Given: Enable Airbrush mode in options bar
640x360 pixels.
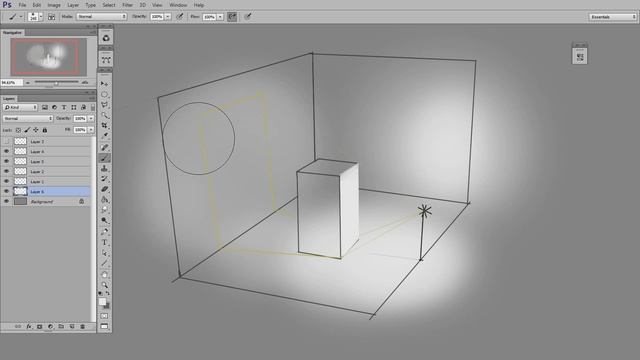Looking at the screenshot, I should [232, 17].
